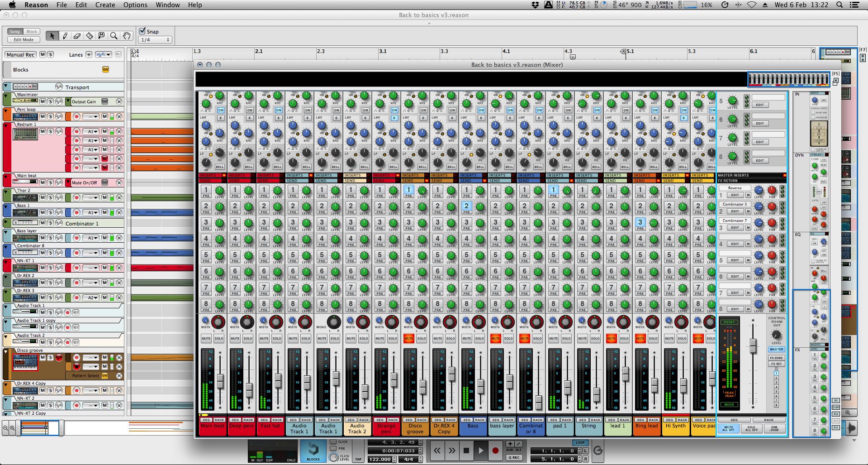Click the tempo field showing 122.000
The image size is (868, 465).
(x=379, y=459)
